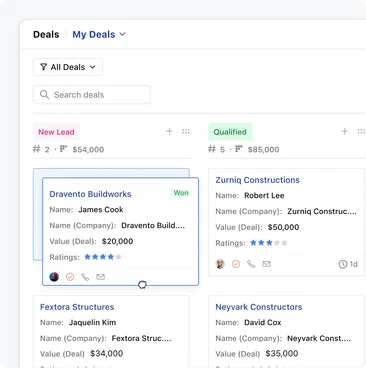Click Qualified deal count number 5

(x=222, y=150)
